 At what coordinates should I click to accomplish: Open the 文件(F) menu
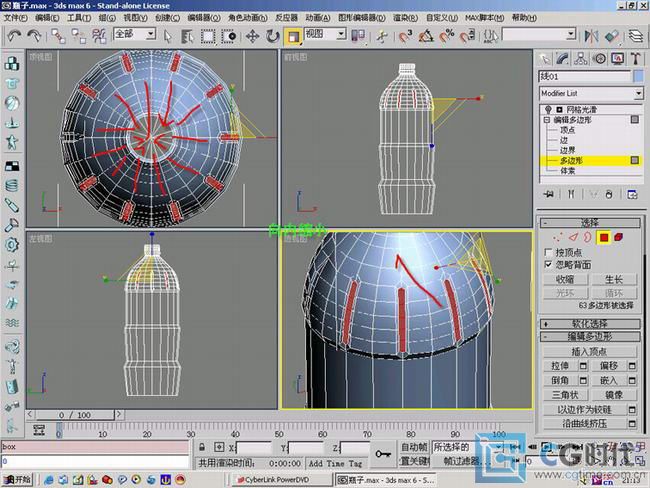point(16,18)
